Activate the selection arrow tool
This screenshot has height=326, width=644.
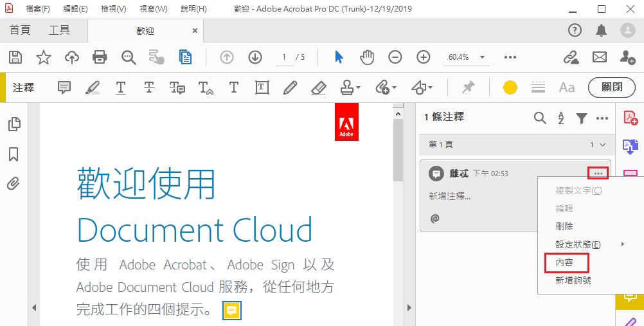click(x=339, y=57)
